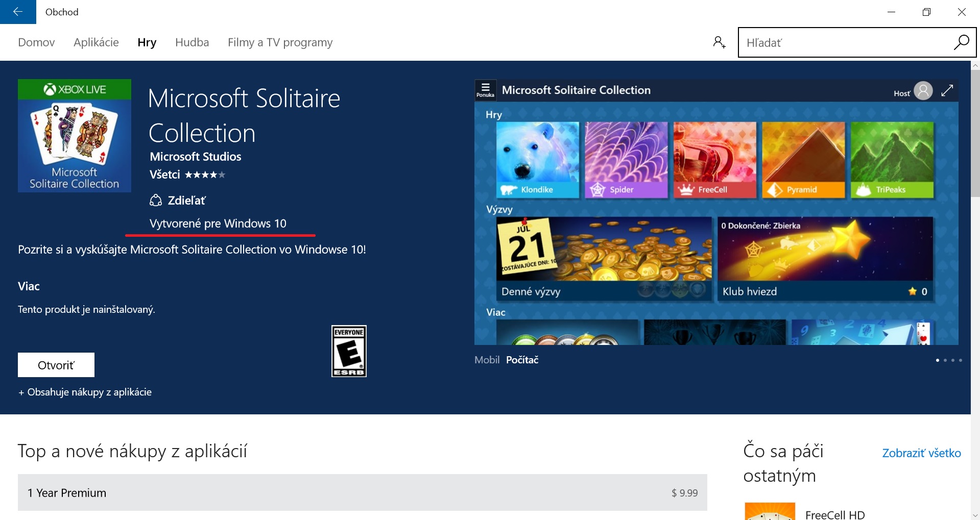This screenshot has width=980, height=520.
Task: Click the Otvoriť button
Action: coord(56,365)
